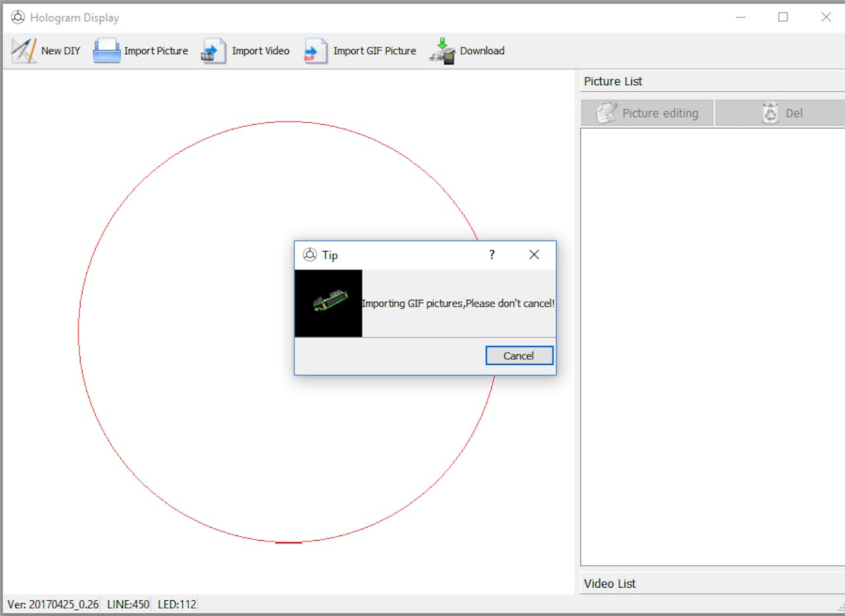Click the Hologram Display app logo
845x616 pixels.
18,17
